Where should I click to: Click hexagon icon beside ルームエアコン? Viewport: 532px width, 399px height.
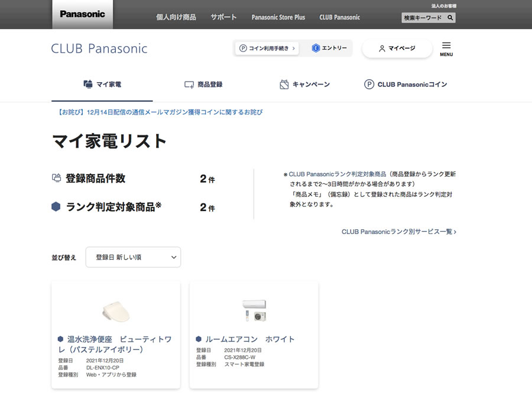(199, 339)
